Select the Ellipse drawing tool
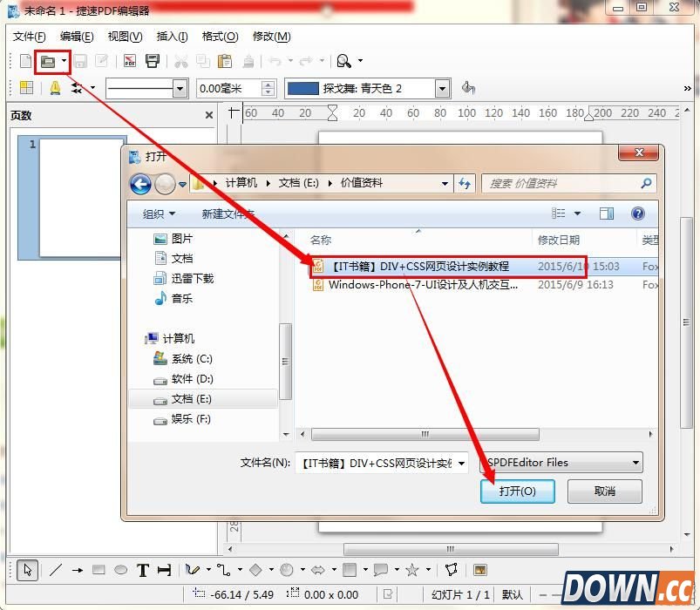The height and width of the screenshot is (610, 700). point(121,570)
